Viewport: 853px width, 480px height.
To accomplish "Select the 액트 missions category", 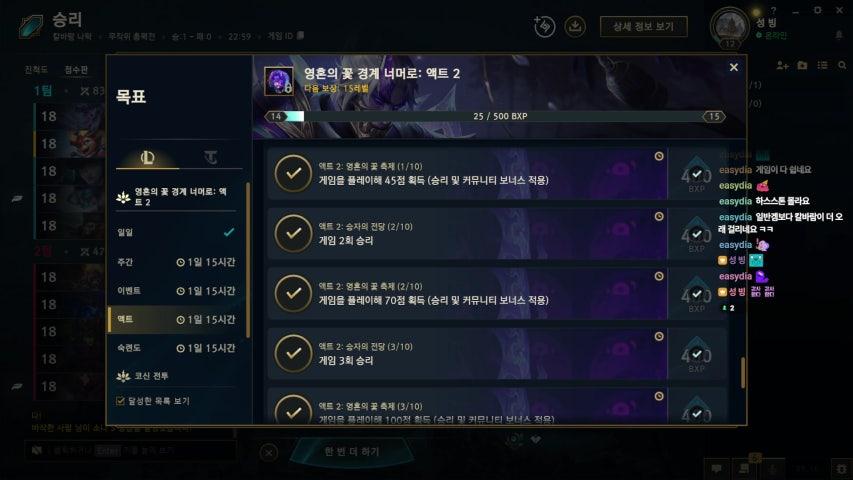I will [x=176, y=319].
